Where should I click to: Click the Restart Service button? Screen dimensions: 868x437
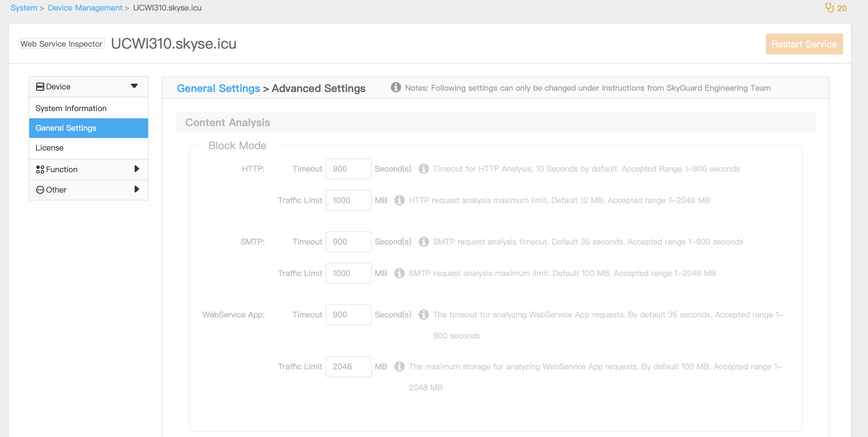[x=804, y=44]
